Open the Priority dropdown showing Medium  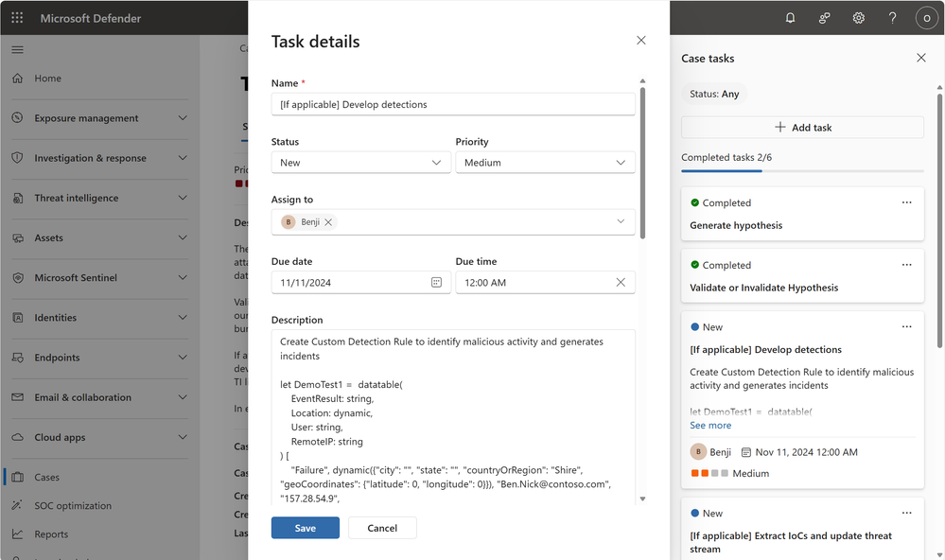[x=546, y=163]
